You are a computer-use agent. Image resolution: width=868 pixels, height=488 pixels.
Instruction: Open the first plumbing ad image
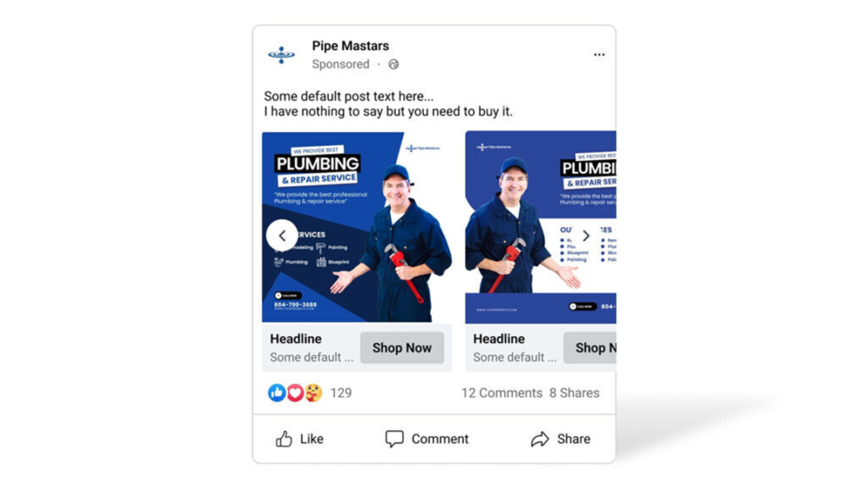pos(357,227)
